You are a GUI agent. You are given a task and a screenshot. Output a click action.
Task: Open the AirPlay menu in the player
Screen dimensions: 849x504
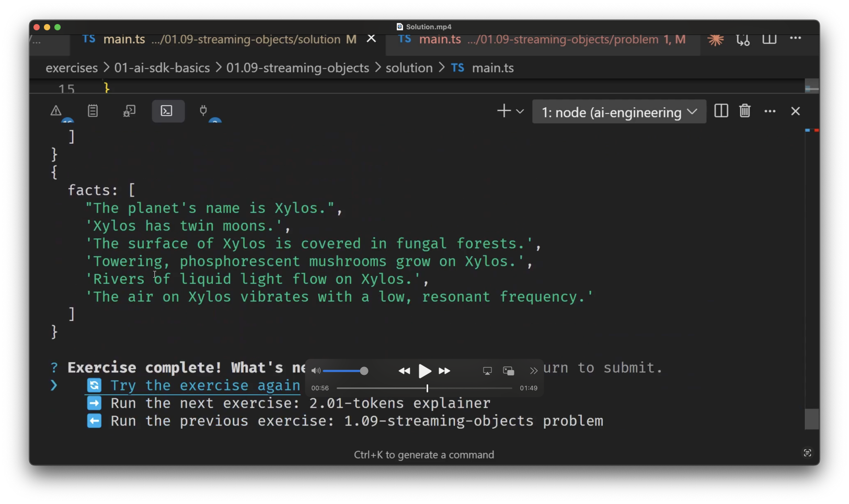click(487, 371)
